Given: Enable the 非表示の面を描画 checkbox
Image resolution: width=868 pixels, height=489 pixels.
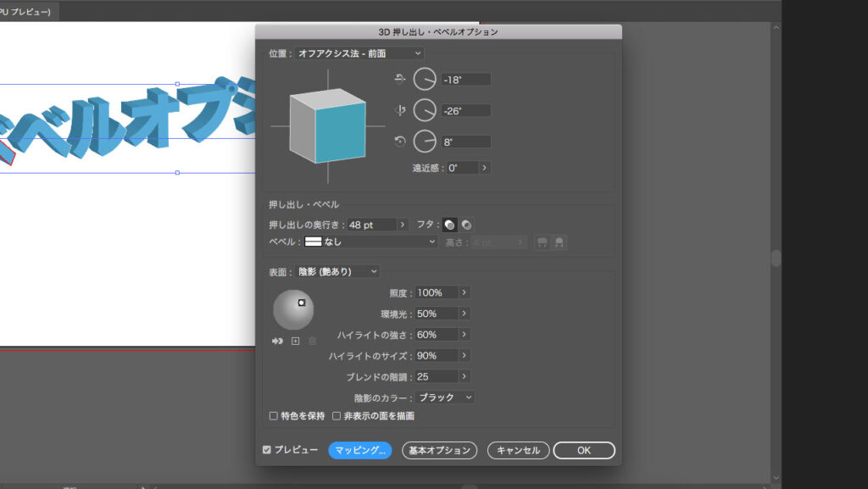Looking at the screenshot, I should [x=336, y=415].
